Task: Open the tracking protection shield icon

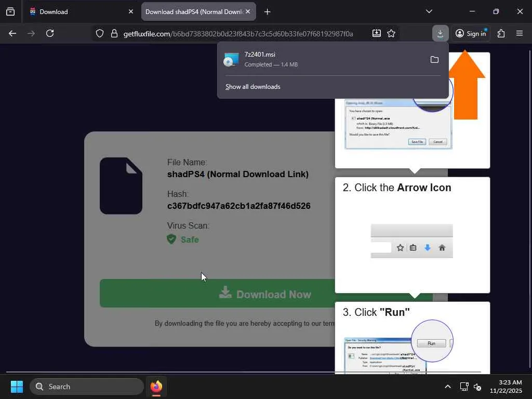Action: click(99, 33)
